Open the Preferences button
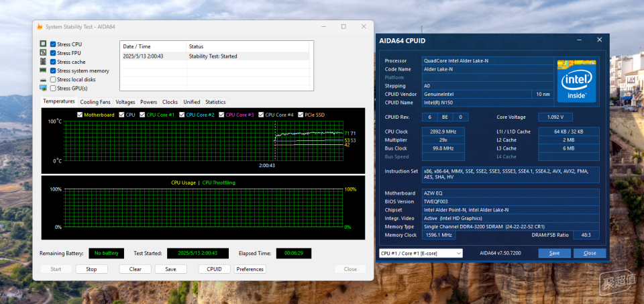Image resolution: width=644 pixels, height=304 pixels. point(250,269)
